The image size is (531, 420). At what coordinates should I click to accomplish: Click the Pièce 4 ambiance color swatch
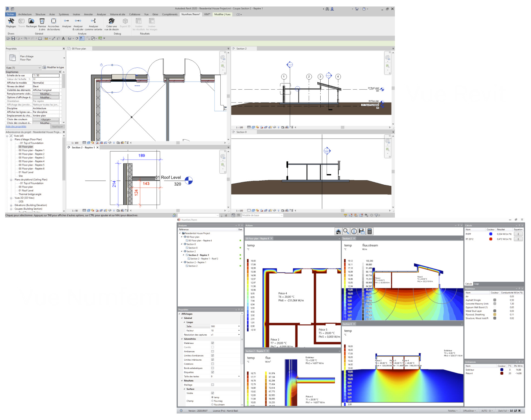pos(502,374)
